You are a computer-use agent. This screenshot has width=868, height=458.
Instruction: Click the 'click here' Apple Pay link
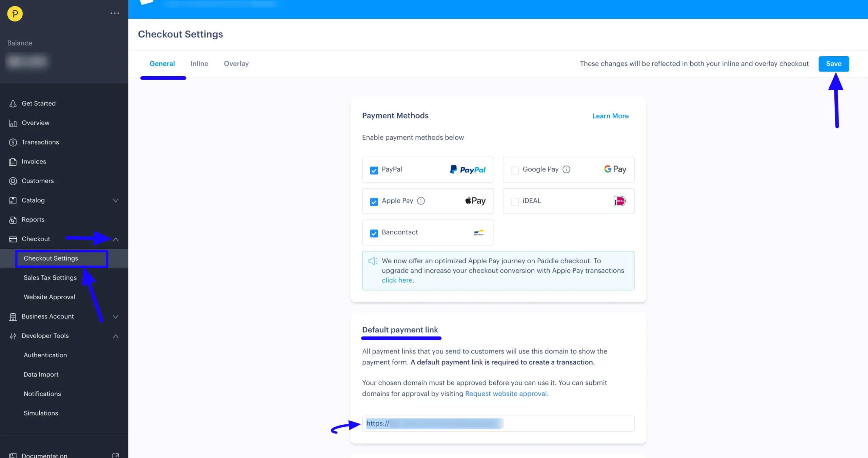397,280
